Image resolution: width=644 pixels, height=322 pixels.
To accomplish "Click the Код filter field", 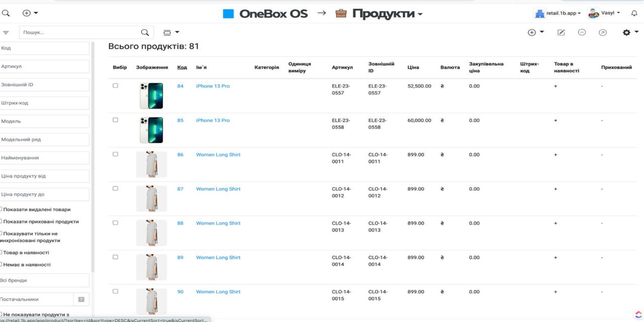I will pos(44,48).
